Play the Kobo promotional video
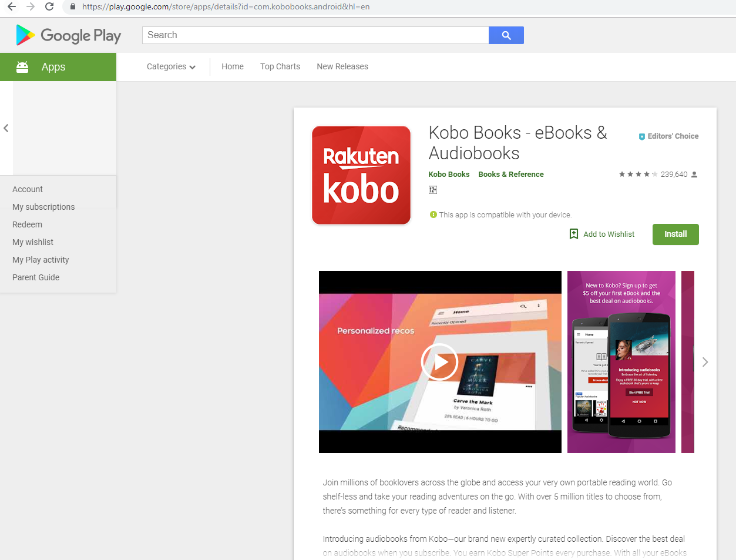The height and width of the screenshot is (560, 736). (439, 362)
